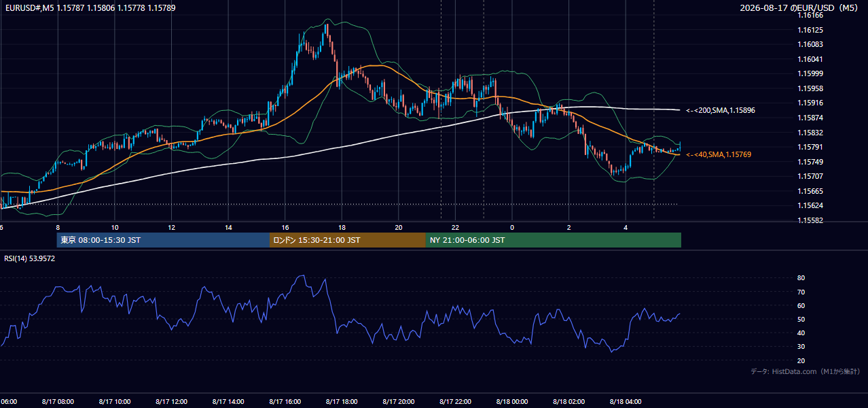Click price axis value 1.15999
This screenshot has width=868, height=408.
coord(810,73)
